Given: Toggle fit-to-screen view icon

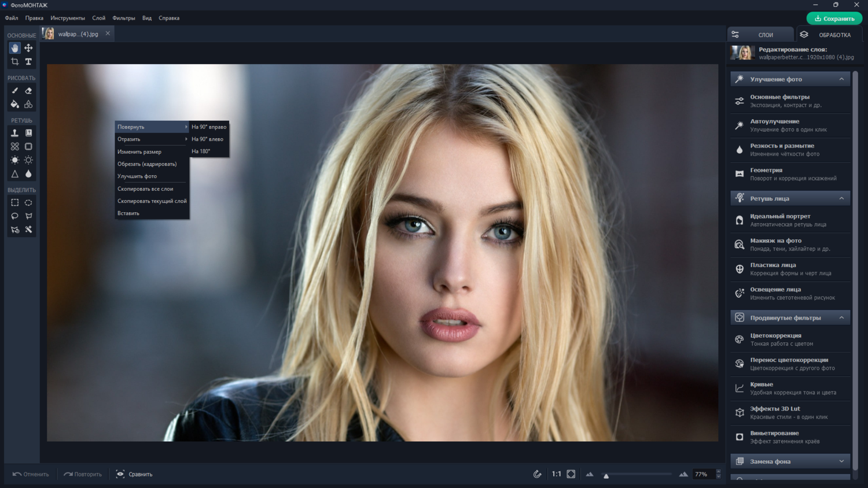Looking at the screenshot, I should tap(571, 474).
